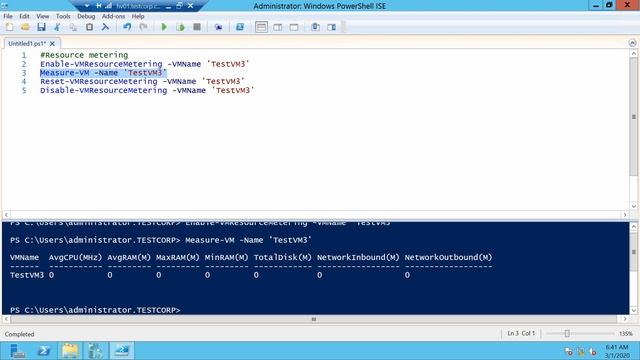
Task: Click the AvgCPU(MHz) column header in output
Action: tap(75, 258)
